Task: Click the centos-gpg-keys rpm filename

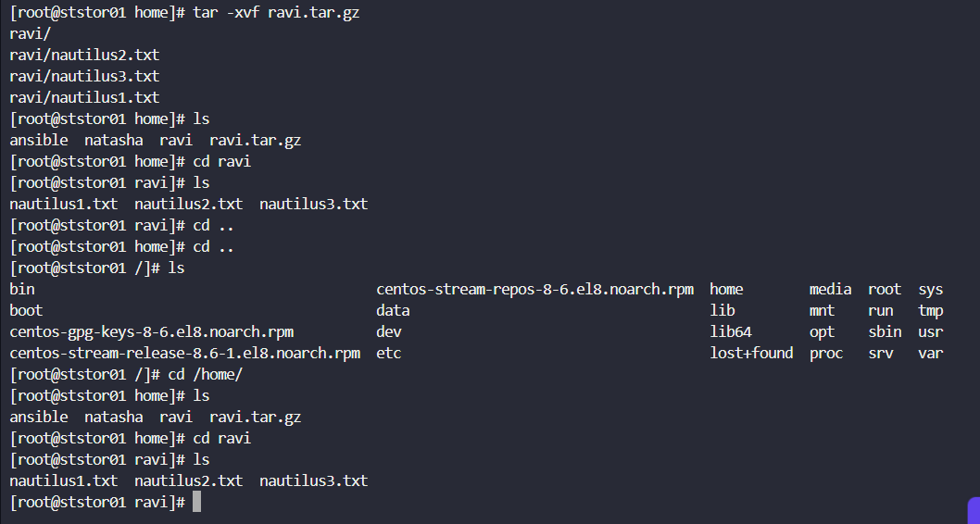Action: (x=152, y=331)
